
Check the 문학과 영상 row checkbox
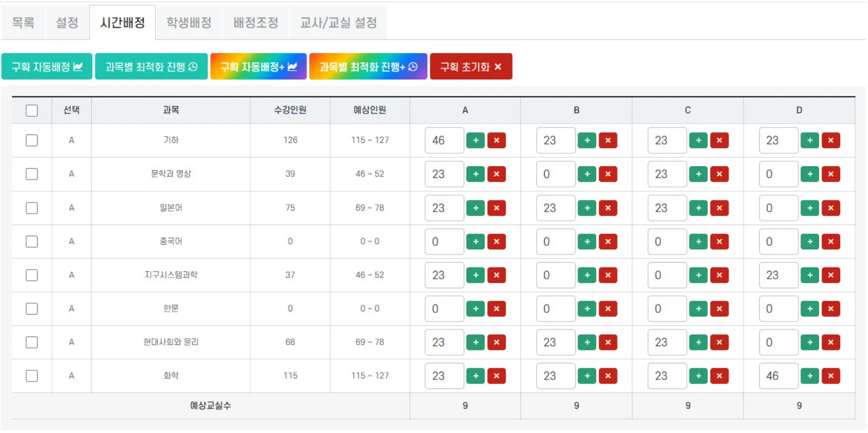32,174
